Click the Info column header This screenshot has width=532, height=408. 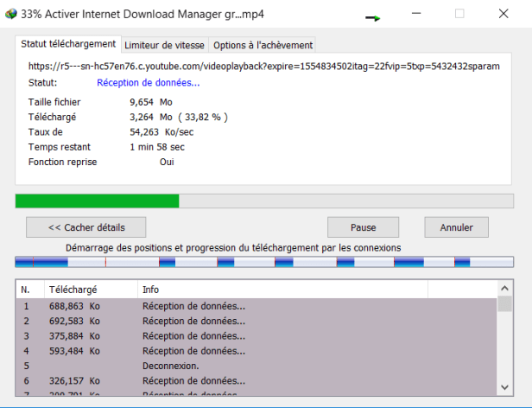tap(282, 290)
